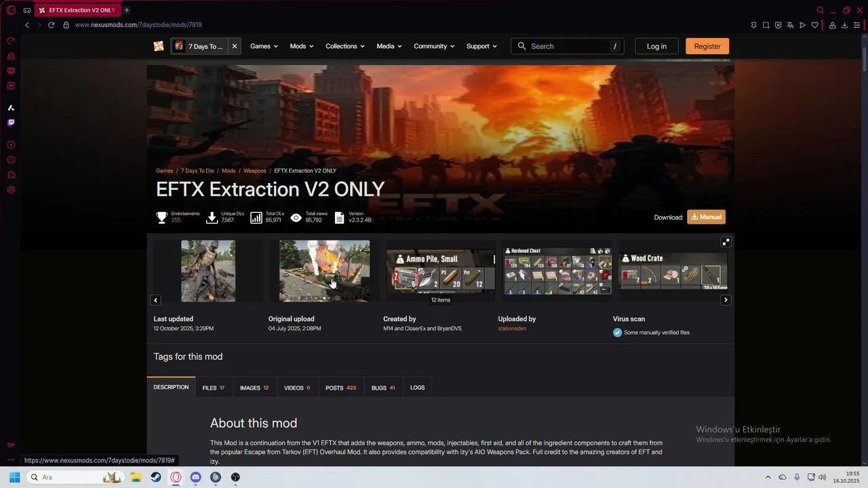
Task: Click the 7 Days To Die breadcrumb link
Action: (x=197, y=171)
